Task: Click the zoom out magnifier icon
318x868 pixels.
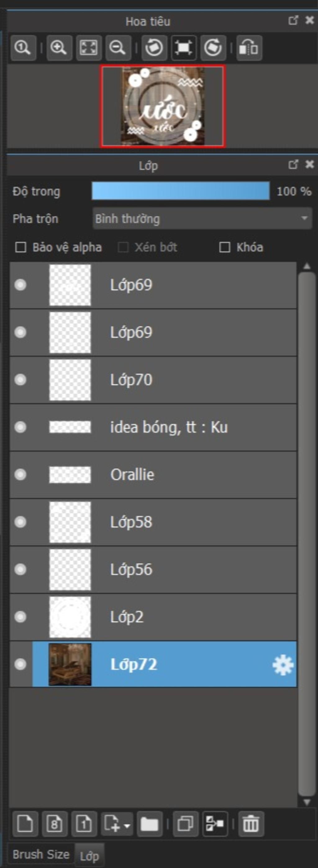Action: pos(118,47)
